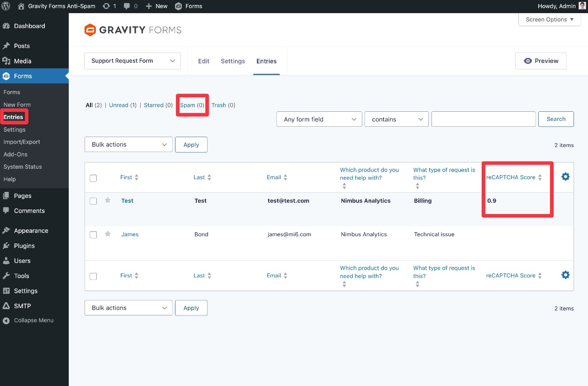
Task: Open the Support Request Form dropdown
Action: 132,61
